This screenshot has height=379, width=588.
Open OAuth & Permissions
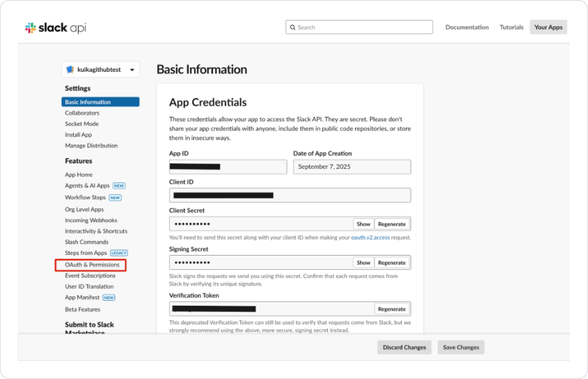pyautogui.click(x=92, y=265)
